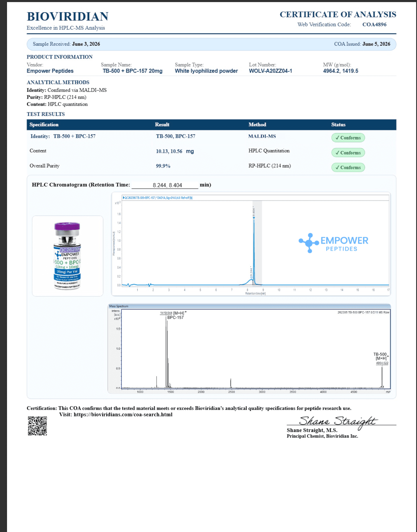Viewport: 417px width, 532px height.
Task: Click the Mass Spectrum panel title
Action: click(x=119, y=306)
